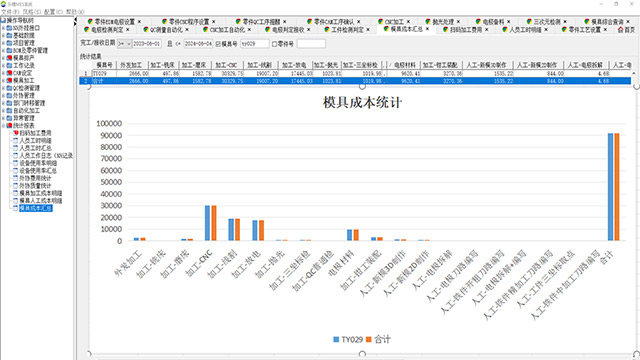Click the 部门转移管理 folder icon
The image size is (640, 360).
[x=9, y=103]
